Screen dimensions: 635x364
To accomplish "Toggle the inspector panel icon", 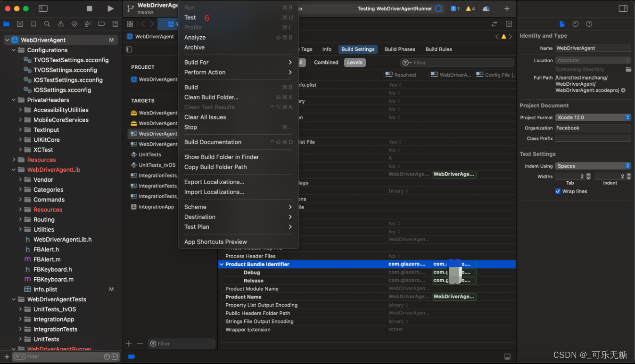I will [623, 8].
